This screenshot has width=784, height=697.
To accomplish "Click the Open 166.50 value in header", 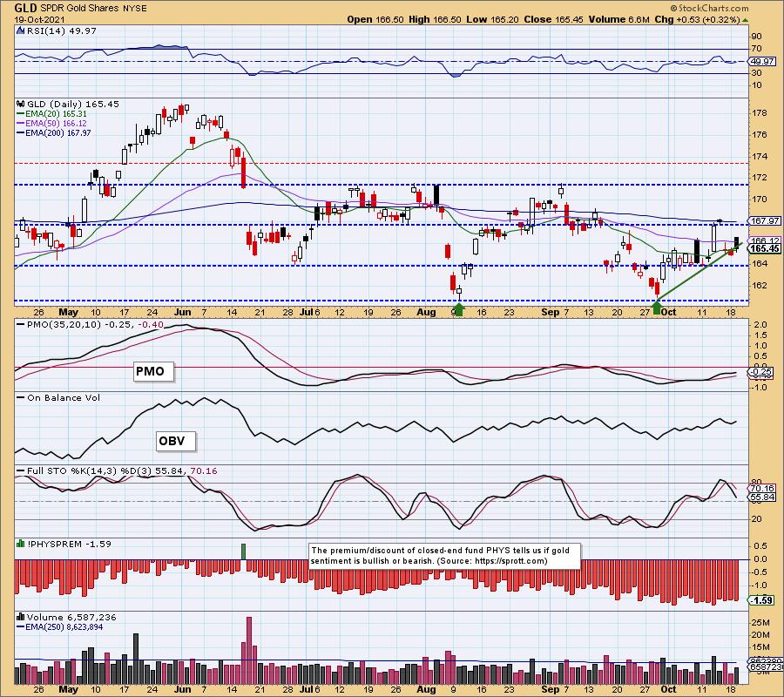I will pyautogui.click(x=375, y=19).
